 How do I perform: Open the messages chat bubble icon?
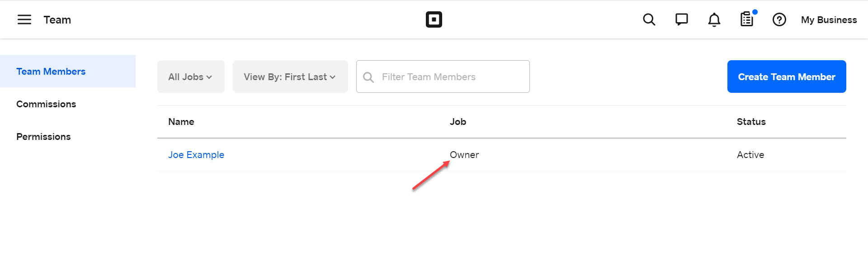click(681, 19)
